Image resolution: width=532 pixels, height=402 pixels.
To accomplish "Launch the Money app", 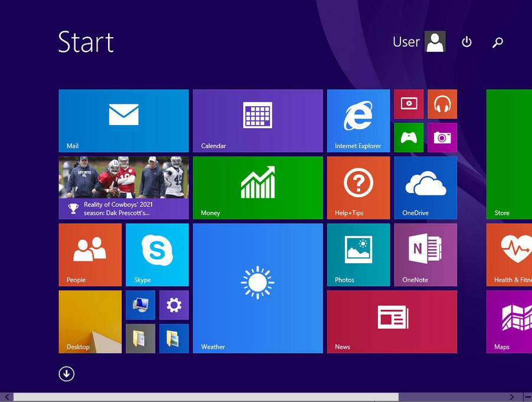I will click(x=257, y=188).
